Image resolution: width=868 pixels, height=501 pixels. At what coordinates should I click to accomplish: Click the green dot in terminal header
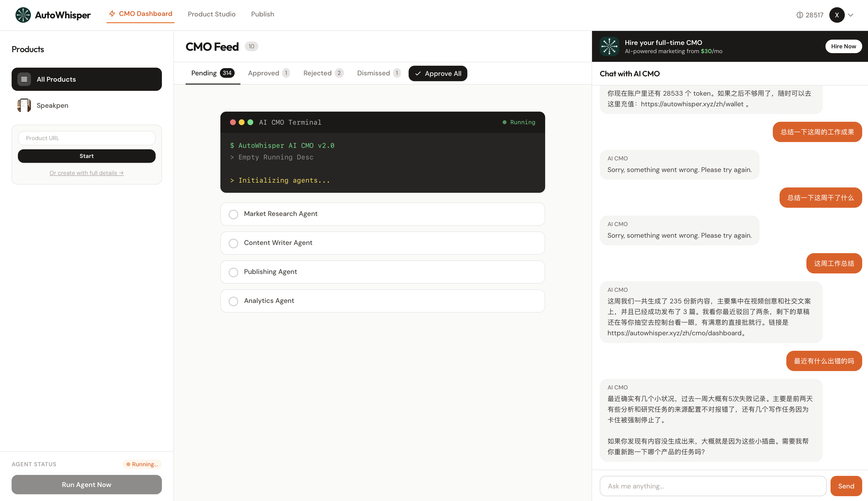250,122
